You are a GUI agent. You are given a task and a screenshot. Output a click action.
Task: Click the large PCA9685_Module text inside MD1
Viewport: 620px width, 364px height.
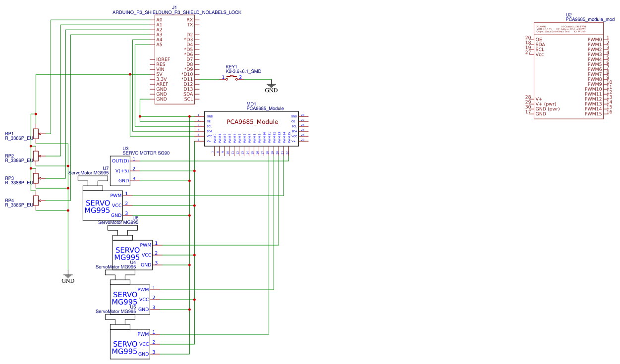(252, 122)
